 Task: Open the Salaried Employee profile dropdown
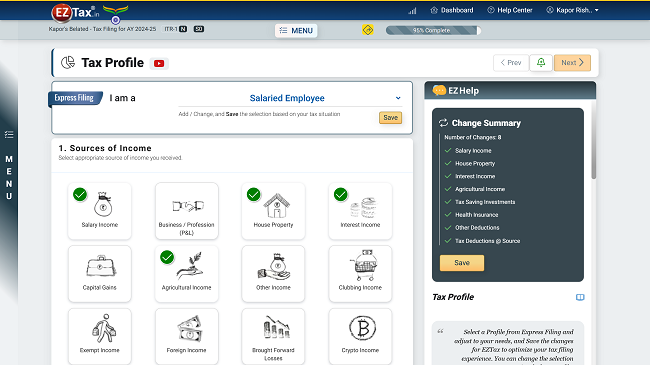[290, 98]
